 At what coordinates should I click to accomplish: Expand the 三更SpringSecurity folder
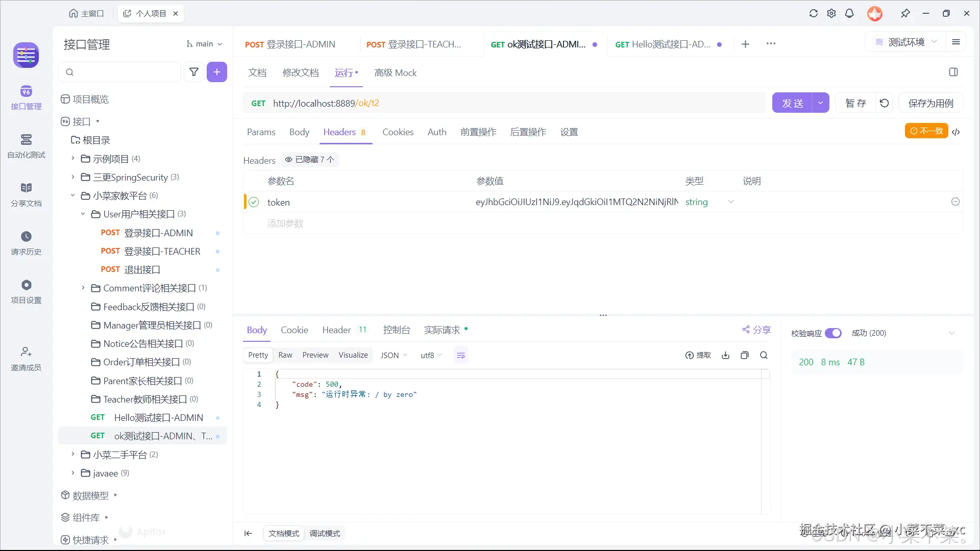pos(73,177)
